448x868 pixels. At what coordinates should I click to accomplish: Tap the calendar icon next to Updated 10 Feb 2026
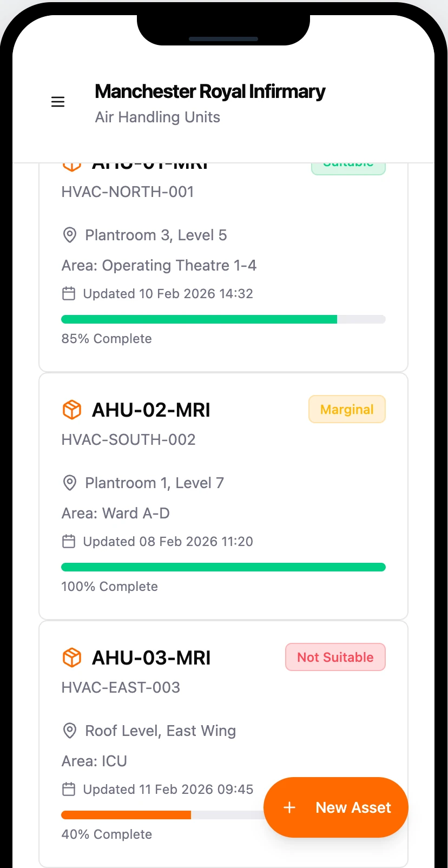coord(69,293)
